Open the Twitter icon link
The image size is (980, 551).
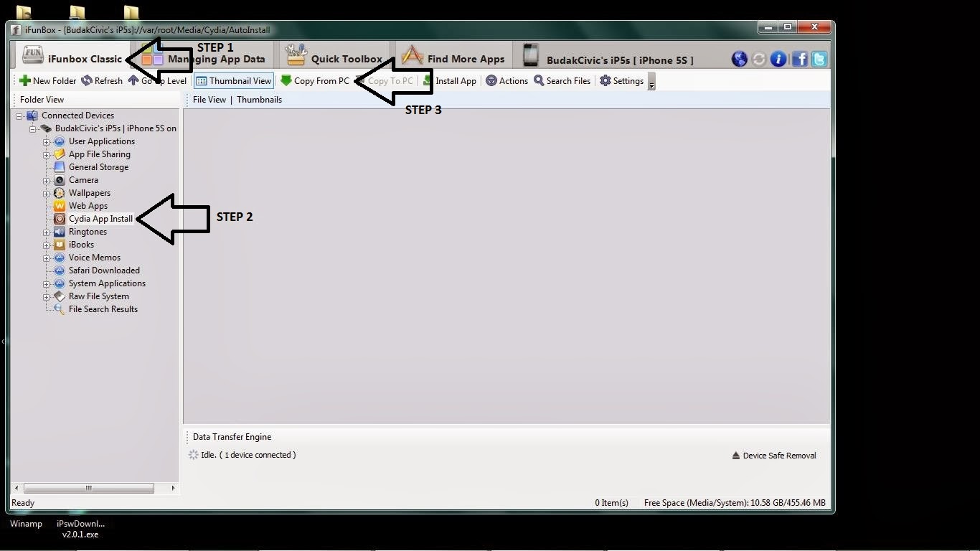click(819, 59)
